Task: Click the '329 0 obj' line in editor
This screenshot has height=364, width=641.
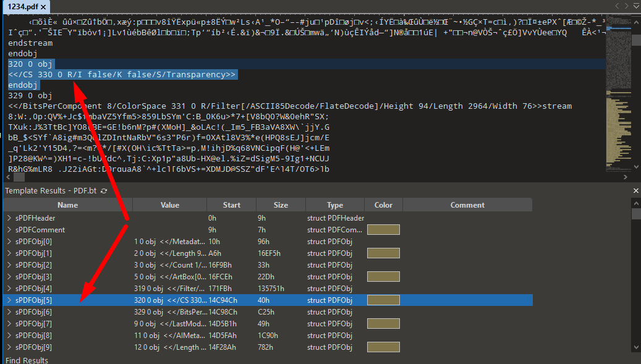Action: [x=30, y=96]
